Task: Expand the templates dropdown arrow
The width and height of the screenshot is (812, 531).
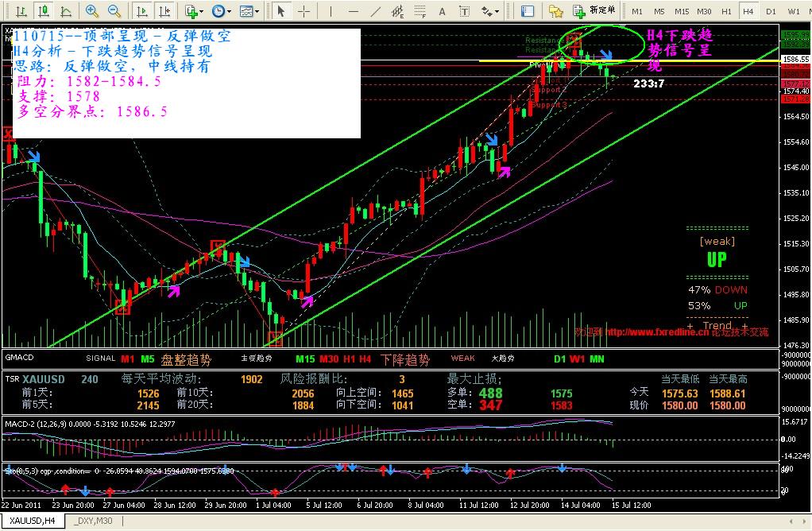Action: (257, 11)
